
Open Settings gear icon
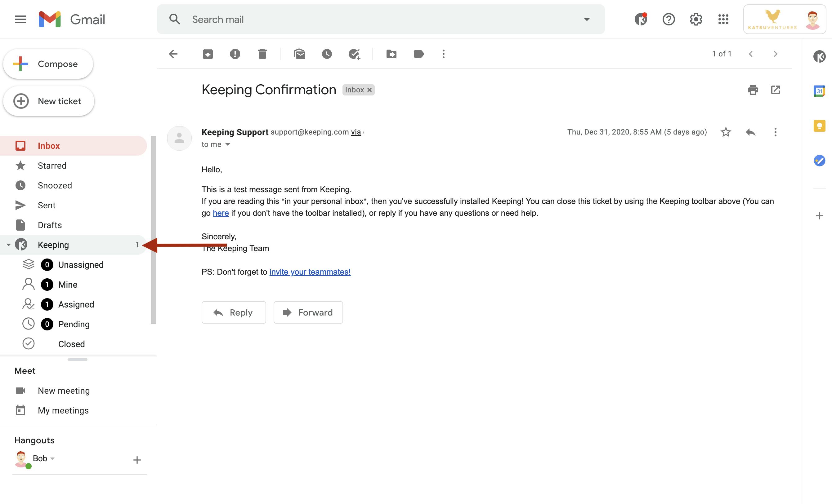(696, 19)
